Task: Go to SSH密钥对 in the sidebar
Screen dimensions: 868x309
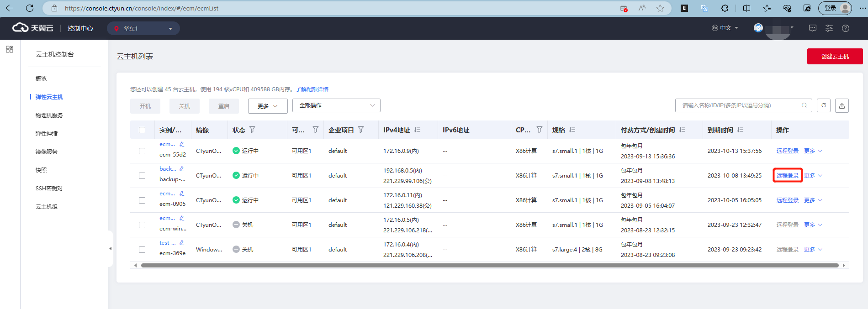Action: (49, 189)
